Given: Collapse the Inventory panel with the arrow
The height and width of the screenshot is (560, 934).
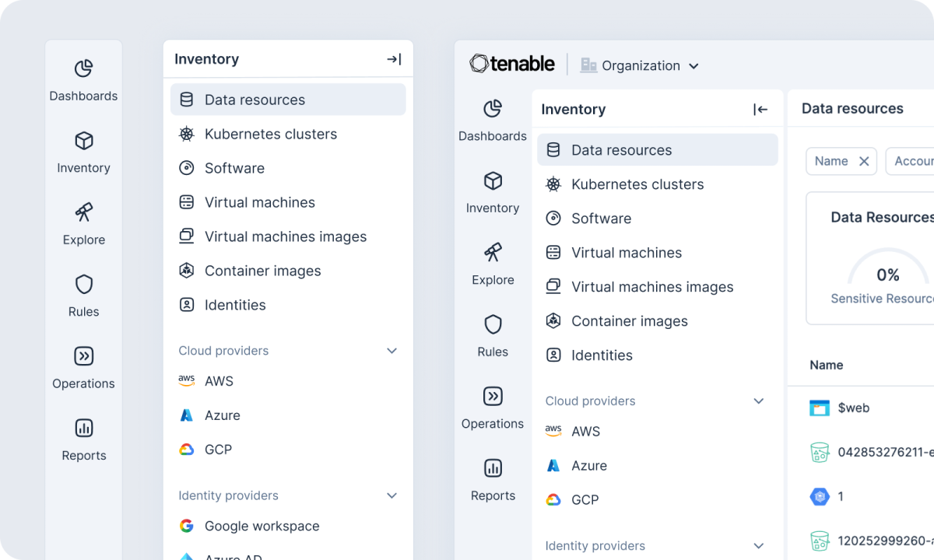Looking at the screenshot, I should pos(760,109).
